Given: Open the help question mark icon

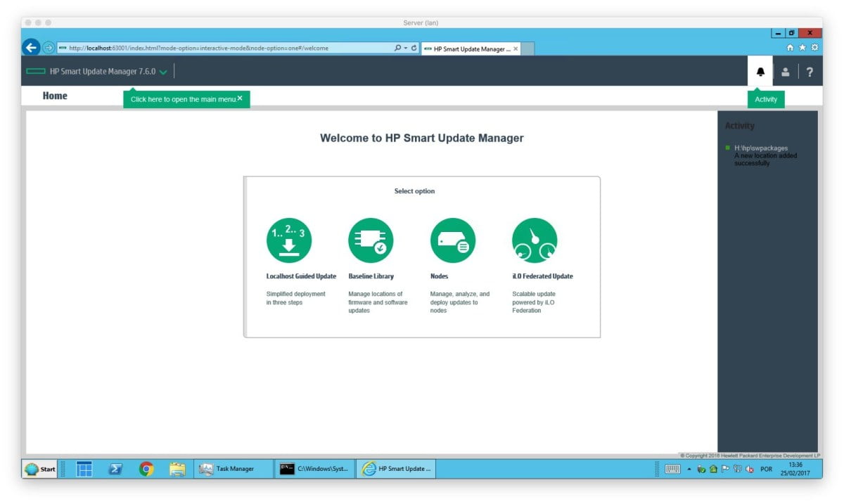Looking at the screenshot, I should pyautogui.click(x=810, y=72).
